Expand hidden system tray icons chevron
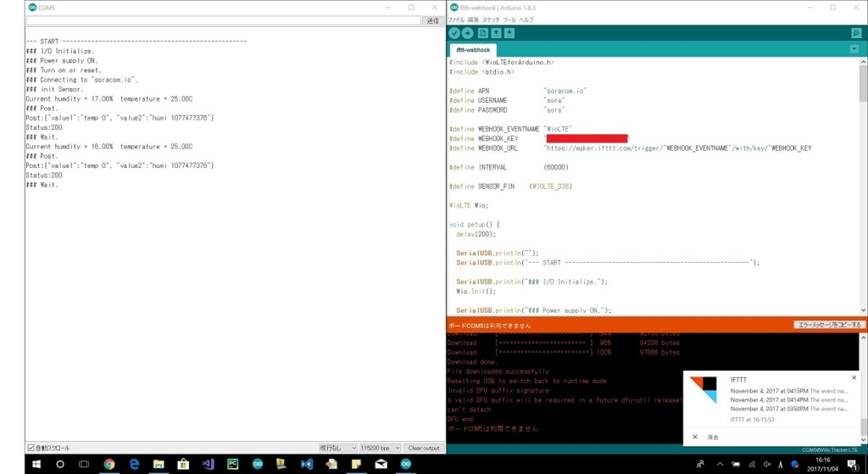This screenshot has width=868, height=474. point(720,464)
